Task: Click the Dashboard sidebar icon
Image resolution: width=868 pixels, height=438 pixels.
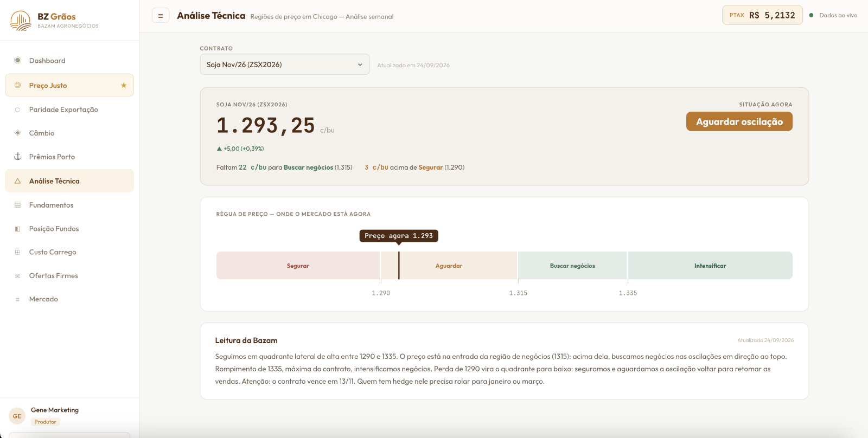Action: pyautogui.click(x=17, y=60)
